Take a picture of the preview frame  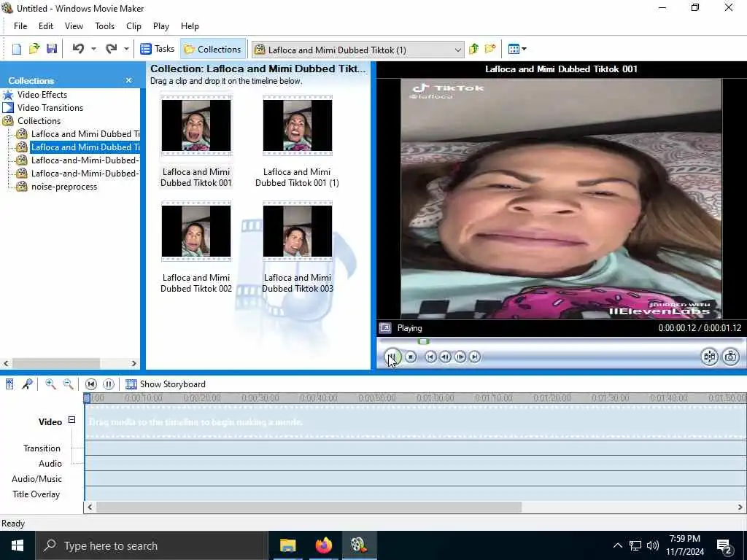[x=731, y=357]
